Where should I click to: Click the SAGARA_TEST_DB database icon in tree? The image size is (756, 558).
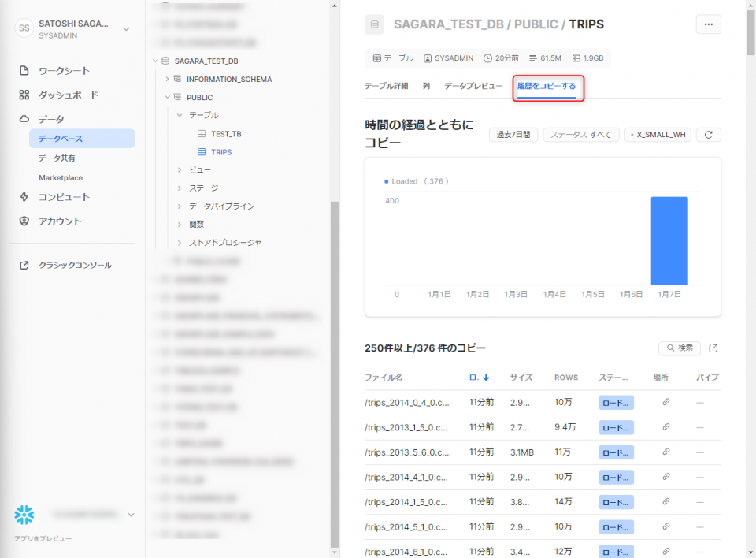pyautogui.click(x=165, y=61)
